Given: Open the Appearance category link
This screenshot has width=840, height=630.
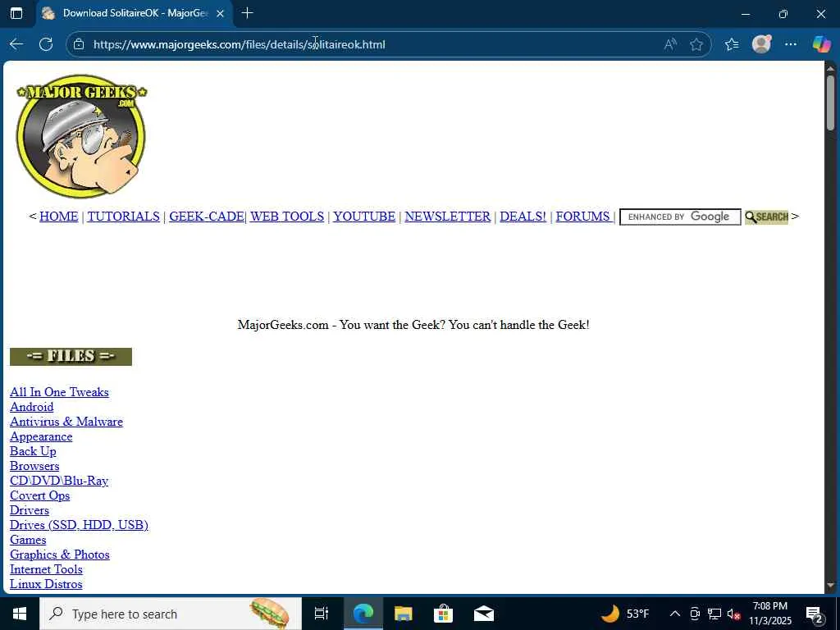Looking at the screenshot, I should coord(41,436).
